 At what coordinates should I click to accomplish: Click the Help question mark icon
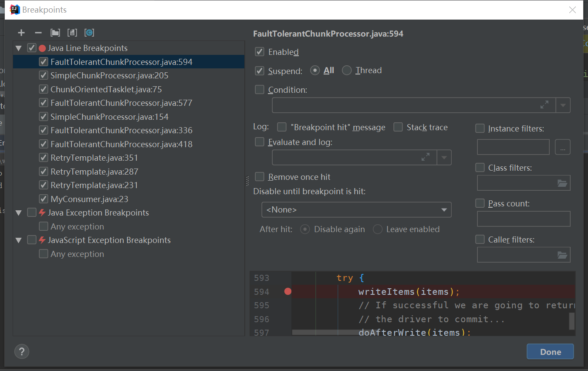tap(22, 351)
